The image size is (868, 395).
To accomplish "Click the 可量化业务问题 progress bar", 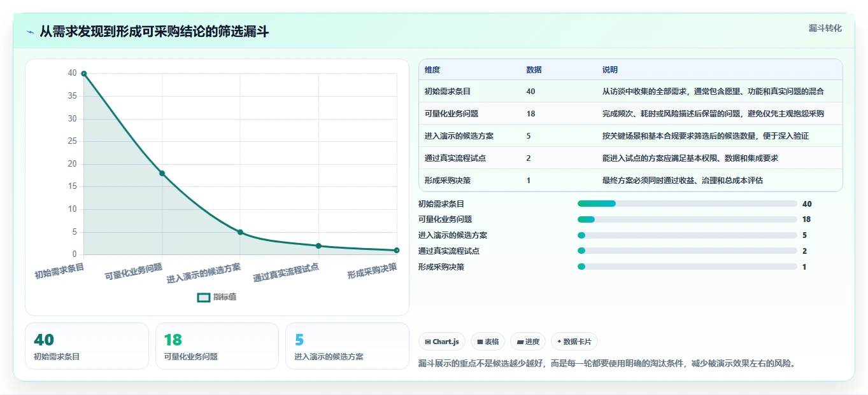I will pyautogui.click(x=687, y=219).
